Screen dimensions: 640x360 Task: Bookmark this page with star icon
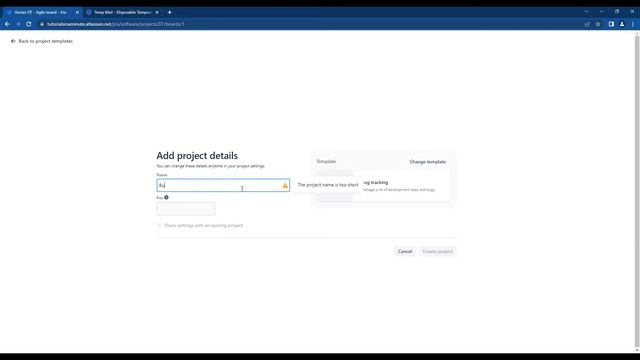point(598,24)
